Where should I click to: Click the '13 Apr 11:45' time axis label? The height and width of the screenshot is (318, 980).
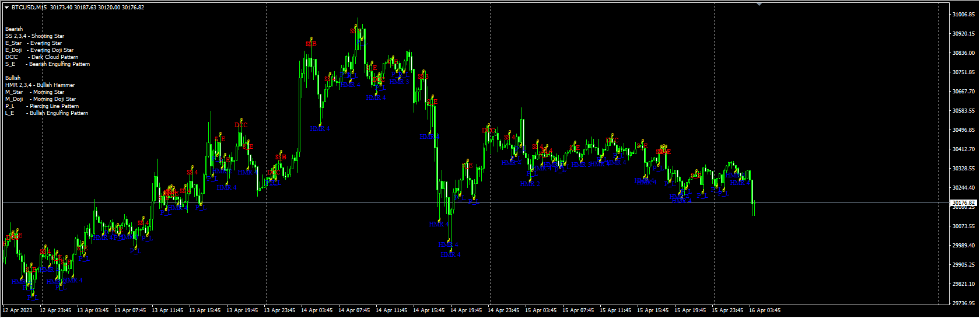167,310
